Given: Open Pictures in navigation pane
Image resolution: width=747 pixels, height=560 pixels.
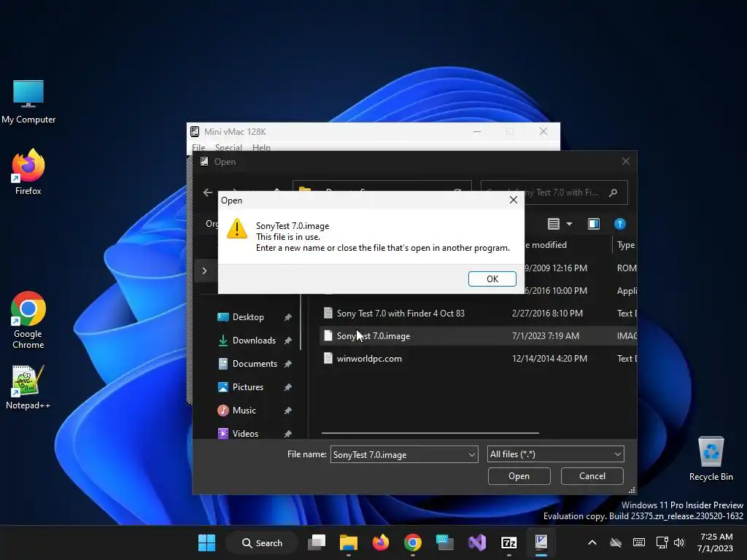Looking at the screenshot, I should point(248,387).
